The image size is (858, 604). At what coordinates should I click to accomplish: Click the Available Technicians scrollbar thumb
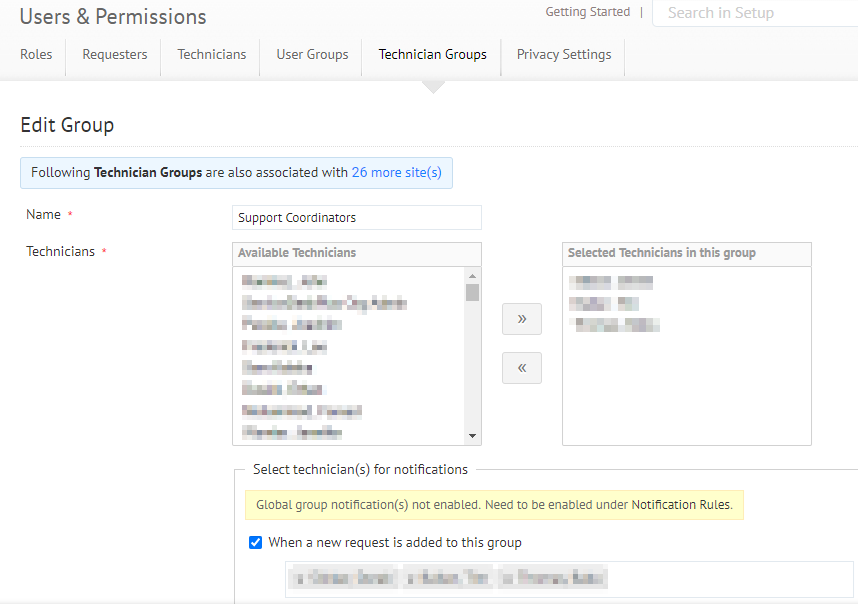tap(472, 292)
